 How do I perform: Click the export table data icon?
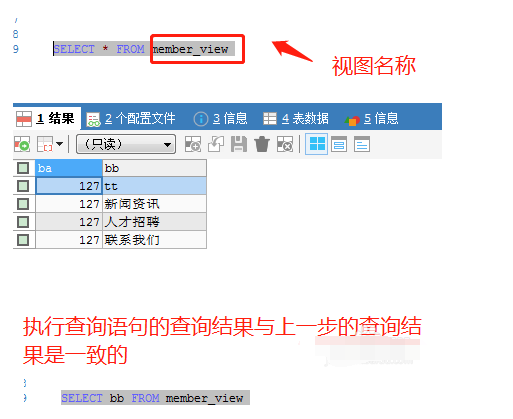click(45, 144)
